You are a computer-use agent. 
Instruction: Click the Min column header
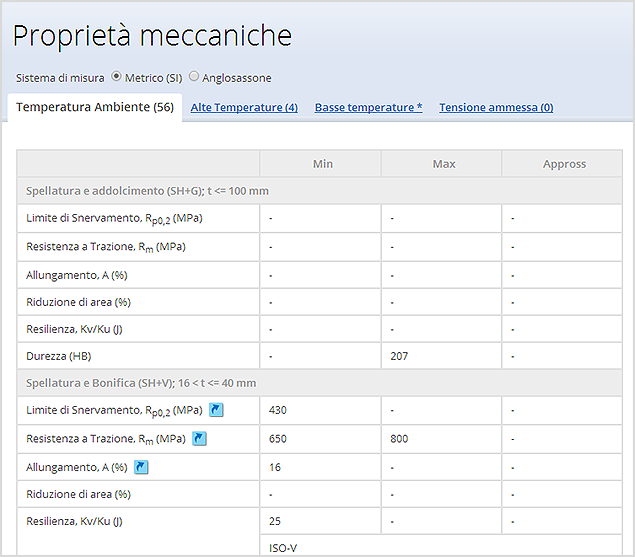click(322, 164)
